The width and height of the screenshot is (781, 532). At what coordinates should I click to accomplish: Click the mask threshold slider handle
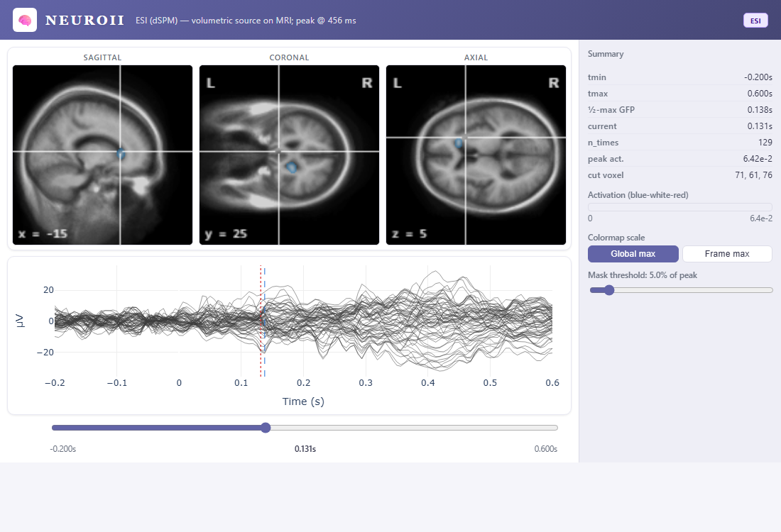608,290
